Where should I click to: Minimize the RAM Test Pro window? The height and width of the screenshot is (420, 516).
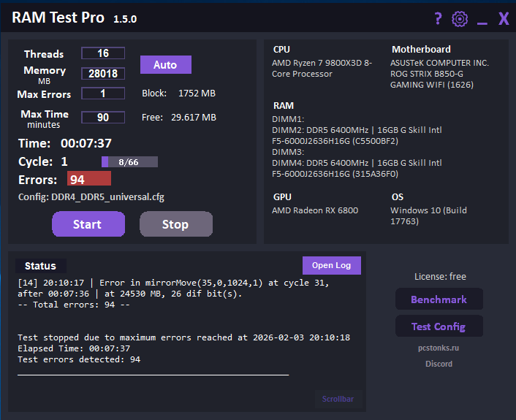(x=482, y=23)
